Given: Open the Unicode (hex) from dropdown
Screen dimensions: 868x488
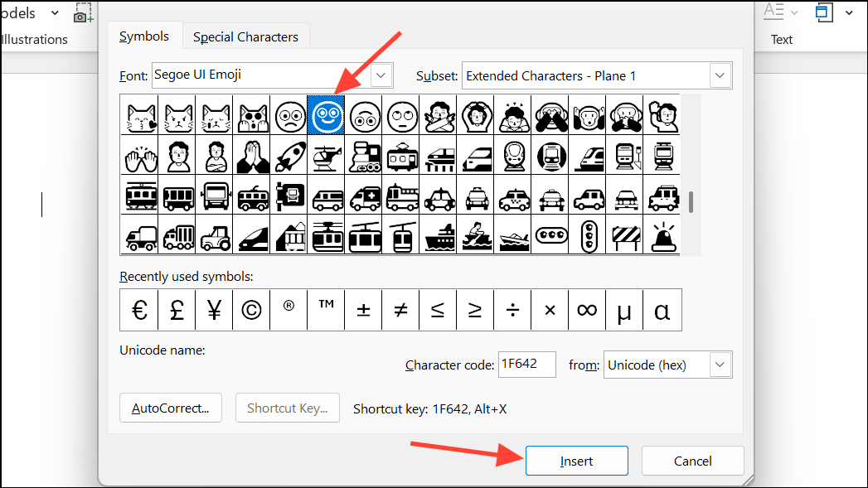Looking at the screenshot, I should pos(720,365).
